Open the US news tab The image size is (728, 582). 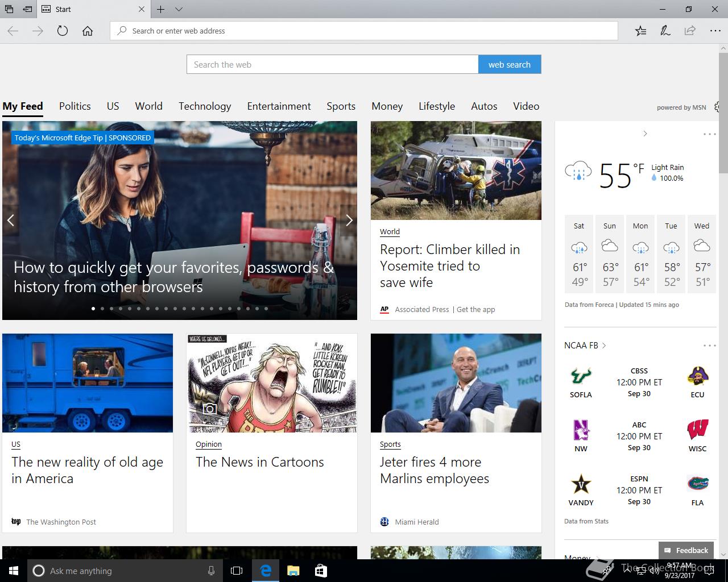pos(113,106)
